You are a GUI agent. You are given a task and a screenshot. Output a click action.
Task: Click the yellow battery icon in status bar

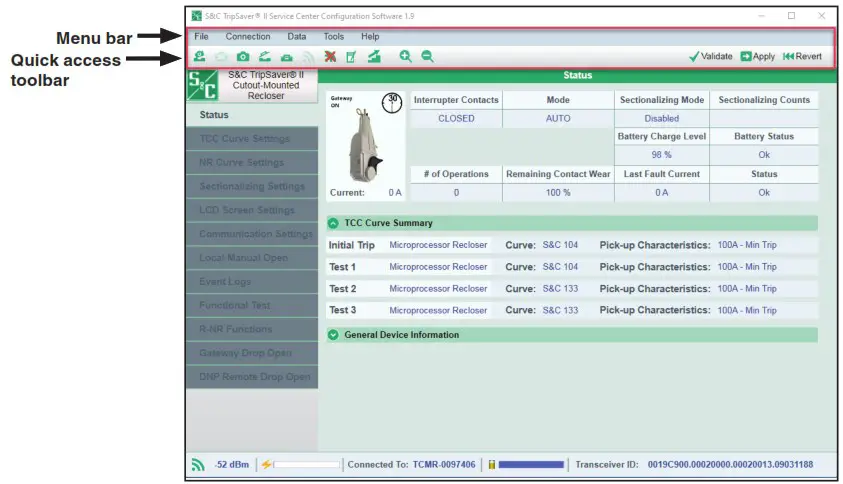[491, 464]
